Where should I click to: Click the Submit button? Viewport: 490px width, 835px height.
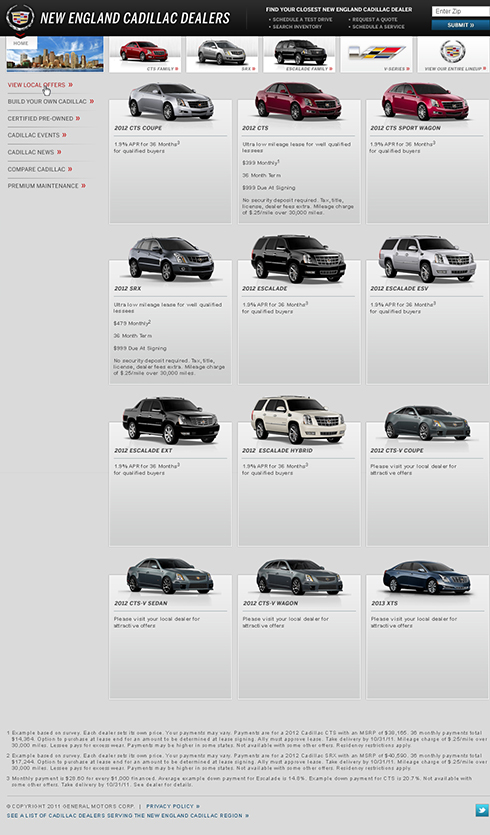coord(460,25)
